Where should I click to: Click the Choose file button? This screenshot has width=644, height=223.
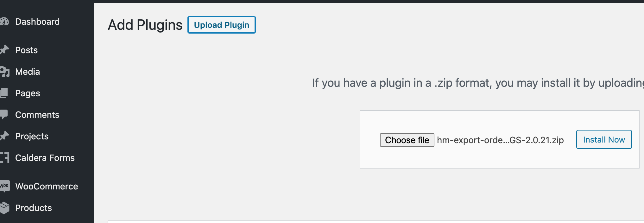[x=407, y=140]
